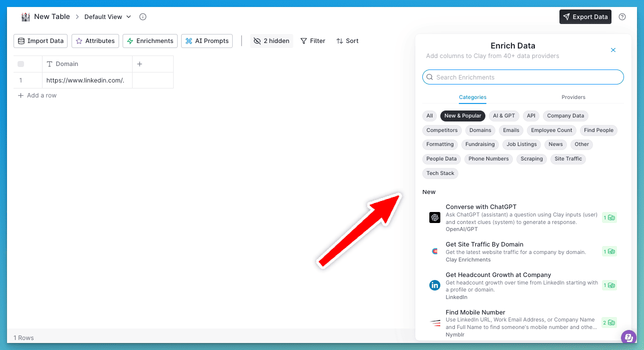Close the Enrich Data panel
The height and width of the screenshot is (350, 644).
coord(613,50)
